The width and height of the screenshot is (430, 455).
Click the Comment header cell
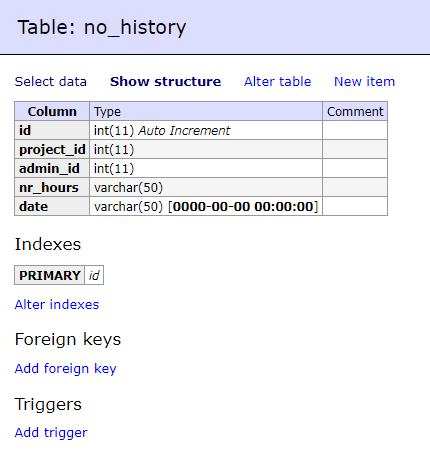click(x=355, y=111)
